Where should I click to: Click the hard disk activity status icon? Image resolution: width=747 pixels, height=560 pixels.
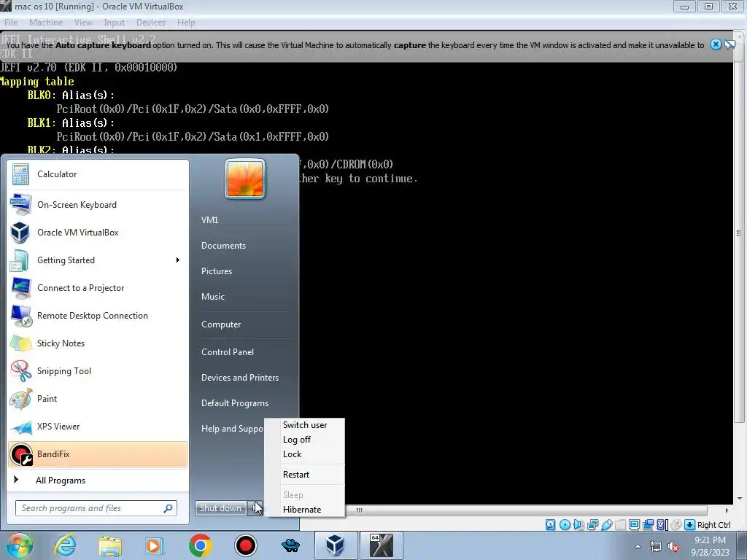coord(550,525)
